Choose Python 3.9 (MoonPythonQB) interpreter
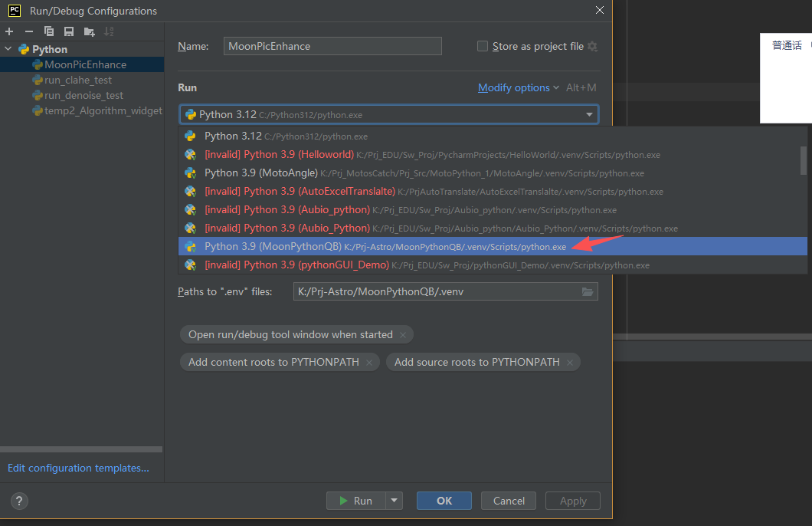The width and height of the screenshot is (812, 526). 493,247
